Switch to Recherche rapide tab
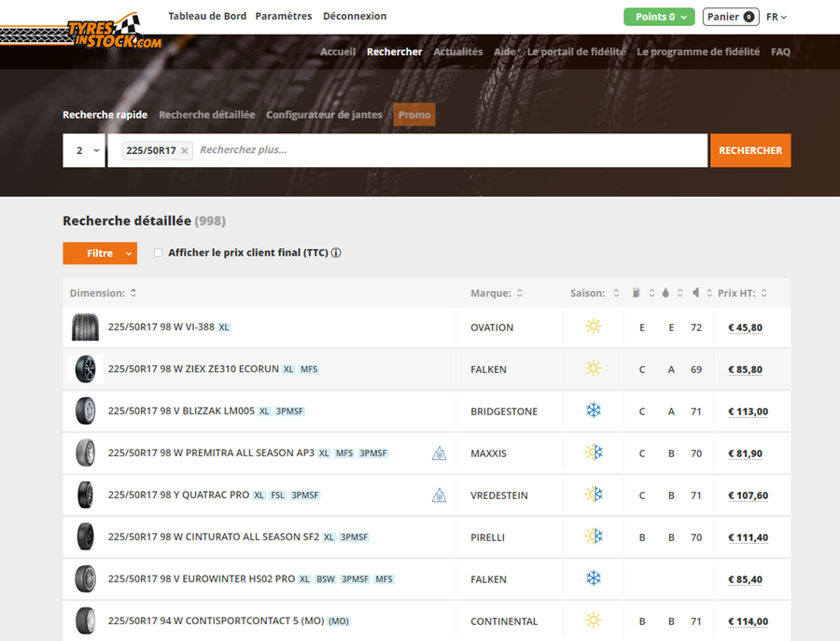Screen dimensions: 840x641 click(x=105, y=115)
